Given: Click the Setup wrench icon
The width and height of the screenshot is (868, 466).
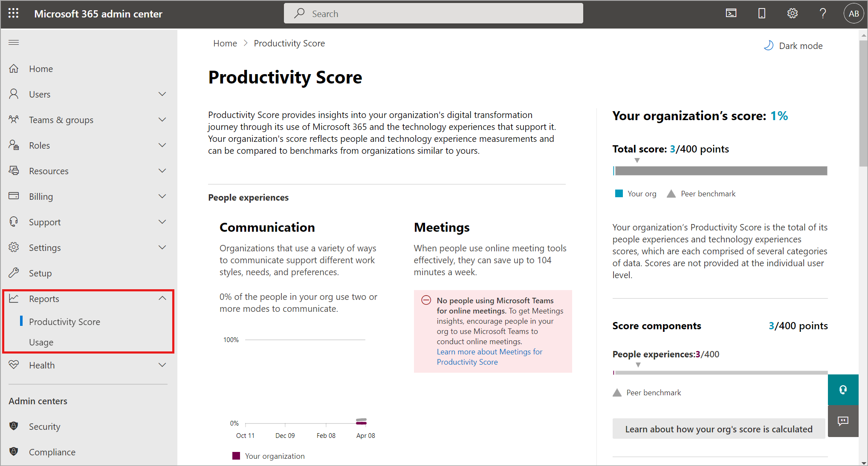Looking at the screenshot, I should (14, 273).
